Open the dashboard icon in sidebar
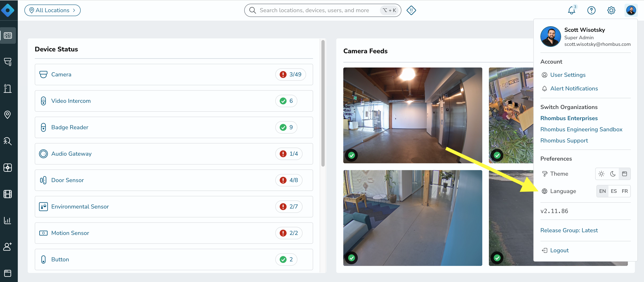 point(8,36)
